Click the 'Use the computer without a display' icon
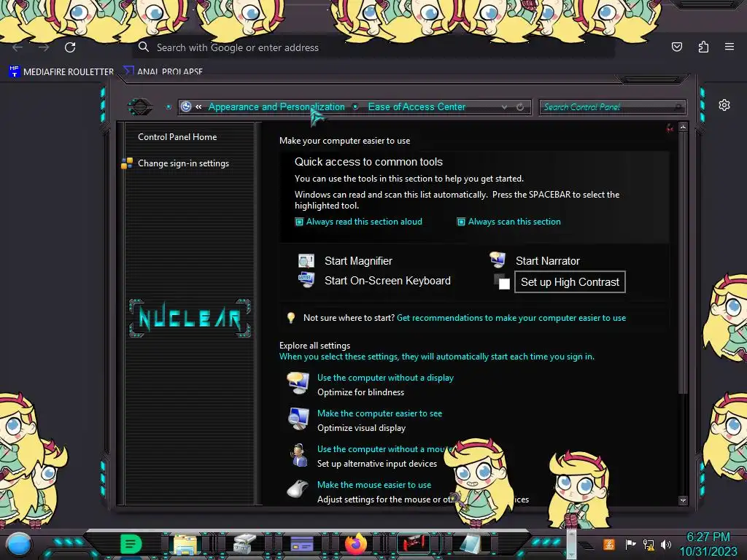 (298, 384)
